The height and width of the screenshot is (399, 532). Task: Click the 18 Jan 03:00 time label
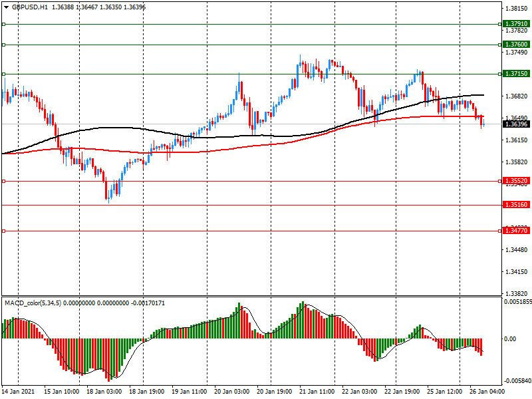coord(104,391)
